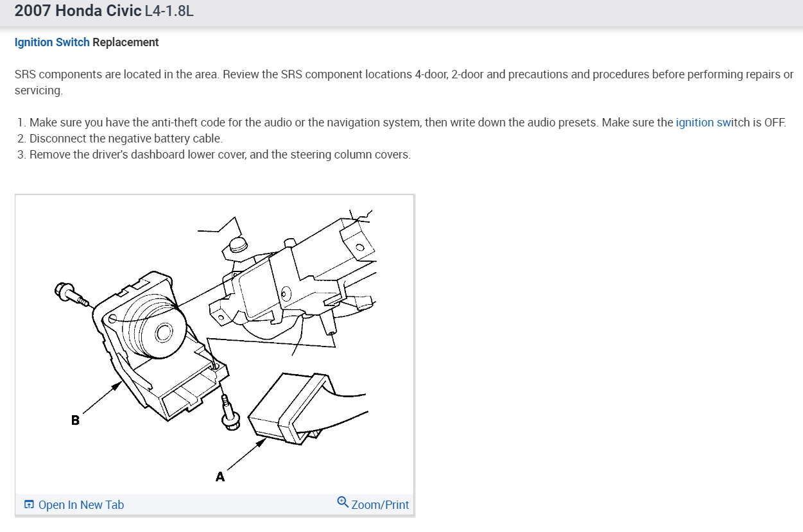Open In New Tab text link

click(81, 505)
